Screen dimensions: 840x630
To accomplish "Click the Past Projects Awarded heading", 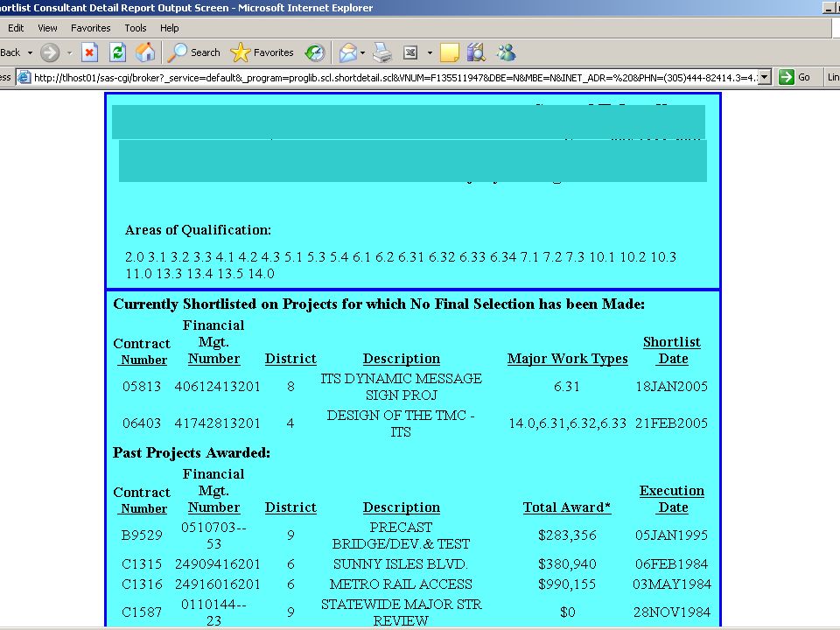I will (x=192, y=452).
